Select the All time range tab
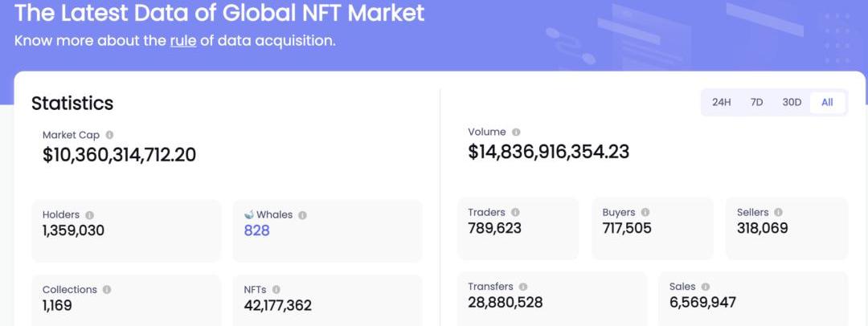 click(827, 102)
